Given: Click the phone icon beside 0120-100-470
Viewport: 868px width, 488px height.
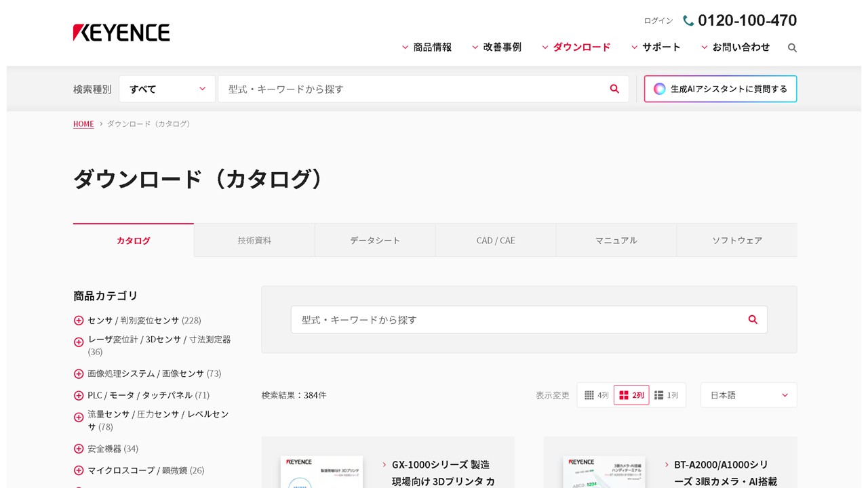Looking at the screenshot, I should [687, 20].
